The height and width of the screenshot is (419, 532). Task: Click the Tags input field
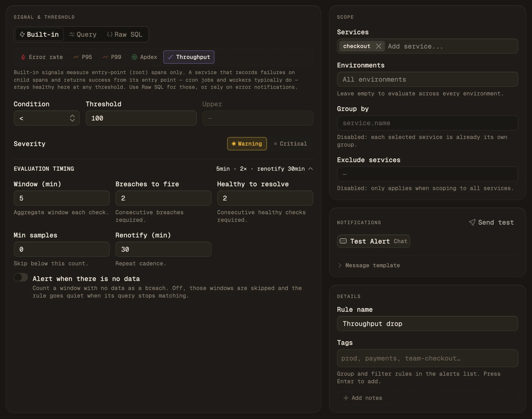pyautogui.click(x=427, y=358)
